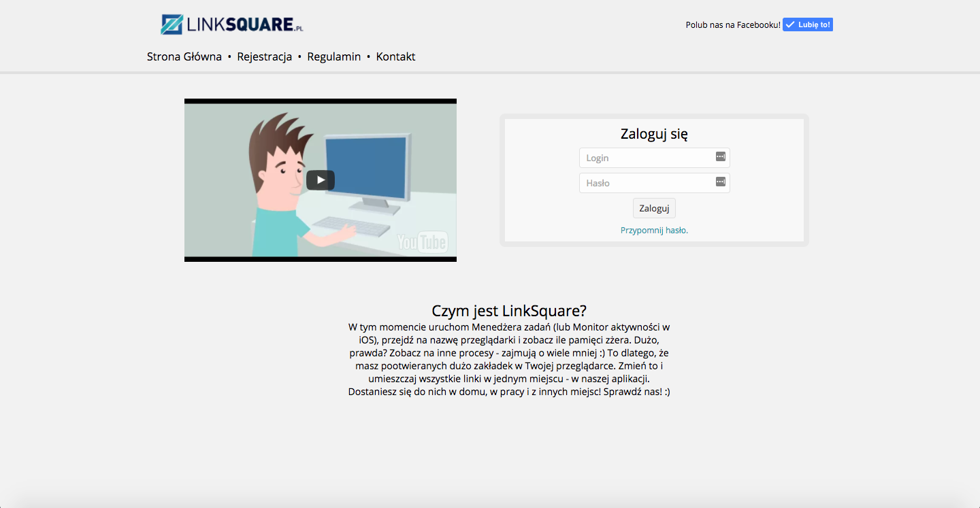
Task: Go to the Rejestracja page
Action: coord(264,57)
